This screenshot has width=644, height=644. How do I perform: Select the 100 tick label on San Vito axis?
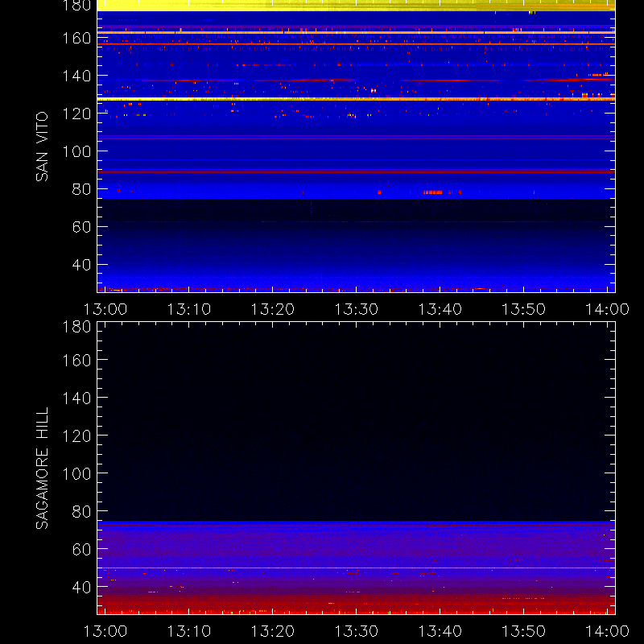76,151
